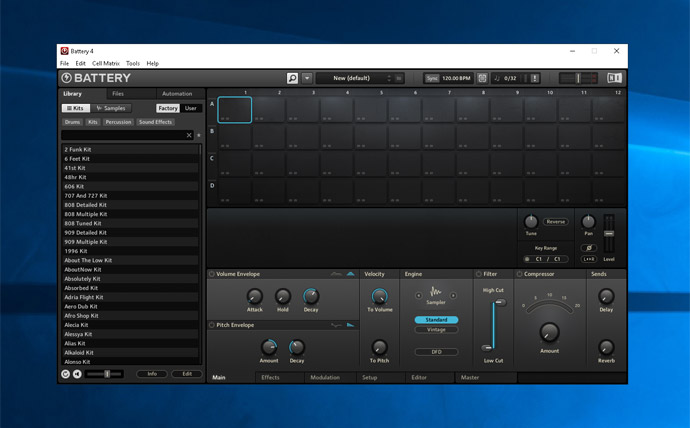Open the Help menu
The image size is (690, 428).
pyautogui.click(x=153, y=63)
